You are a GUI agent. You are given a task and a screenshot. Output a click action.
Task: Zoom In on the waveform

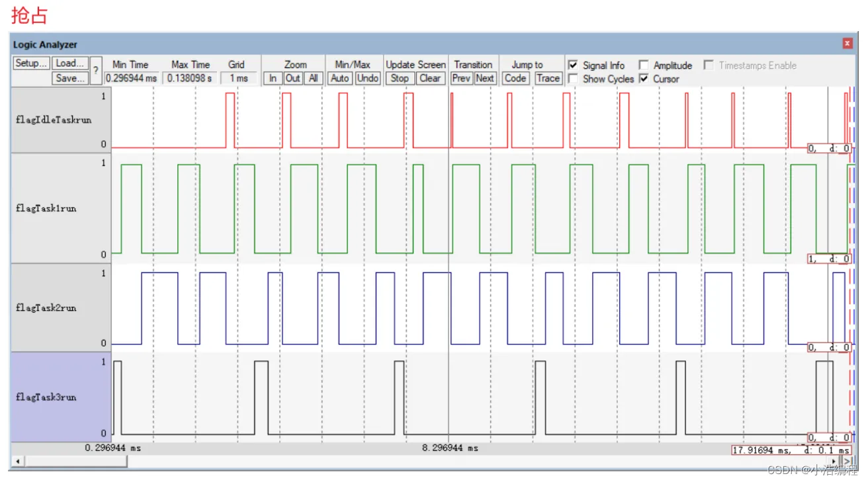[273, 78]
